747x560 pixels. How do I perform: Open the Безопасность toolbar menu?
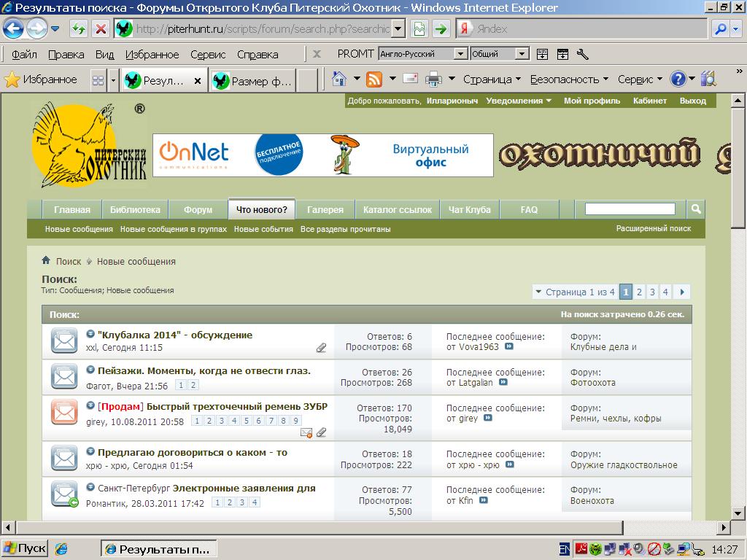(569, 79)
